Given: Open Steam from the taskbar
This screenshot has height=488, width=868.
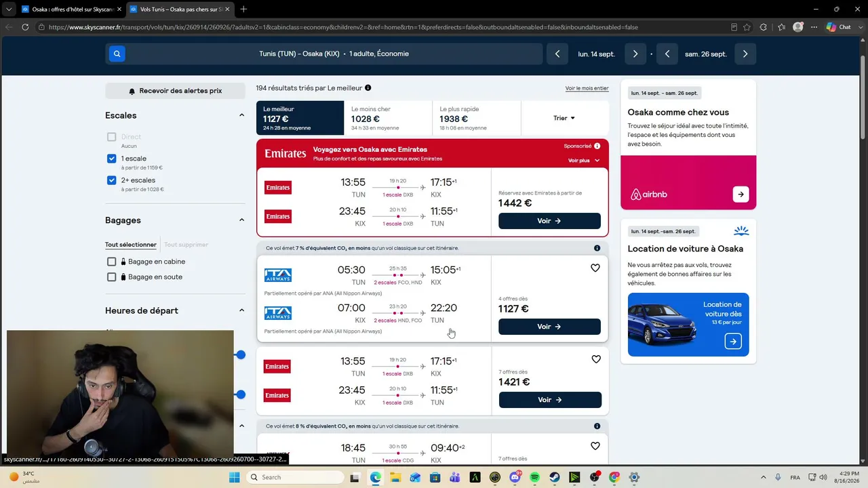Looking at the screenshot, I should coord(555,477).
